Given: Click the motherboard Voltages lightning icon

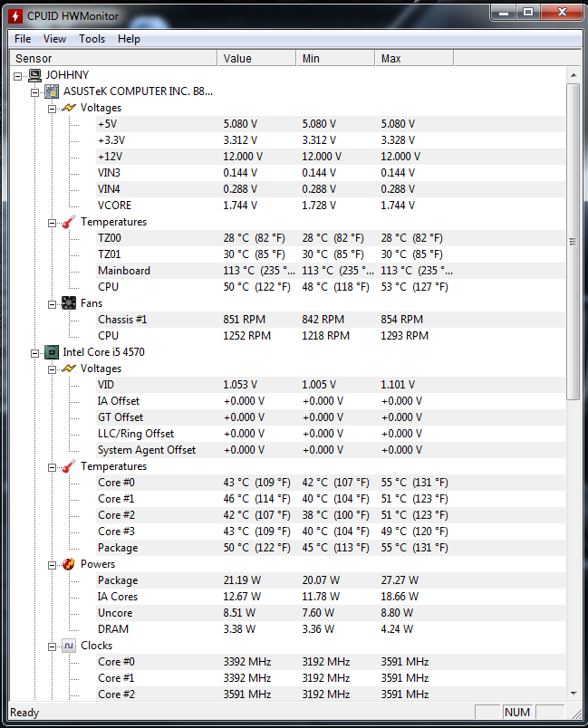Looking at the screenshot, I should pyautogui.click(x=69, y=108).
